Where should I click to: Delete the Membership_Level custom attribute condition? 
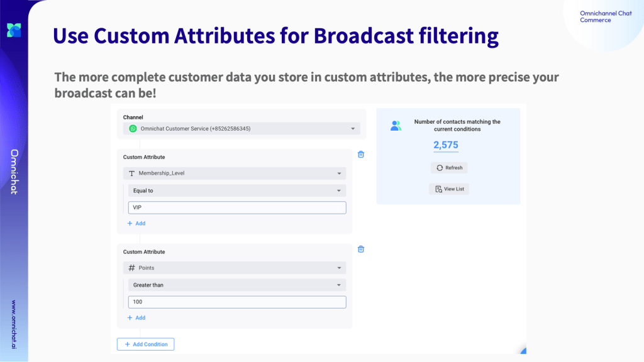pos(361,154)
